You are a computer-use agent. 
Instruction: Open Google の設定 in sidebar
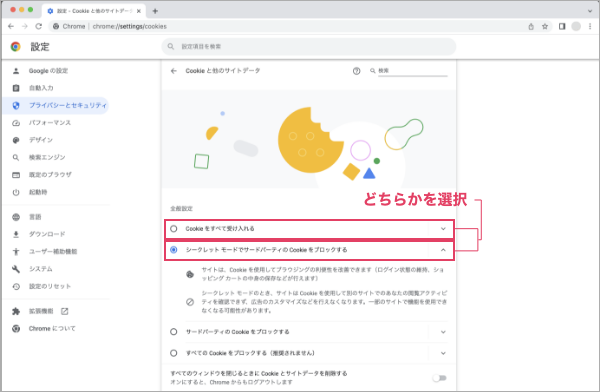56,71
